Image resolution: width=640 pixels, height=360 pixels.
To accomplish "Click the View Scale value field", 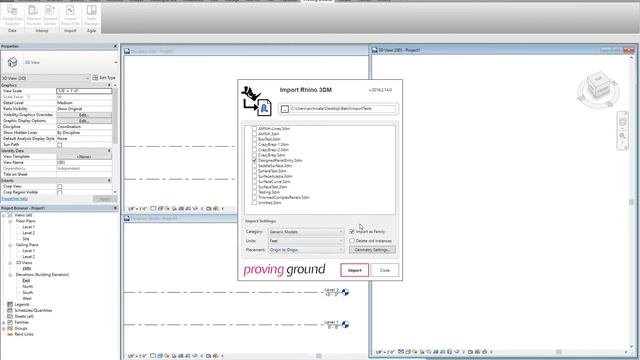I will (84, 91).
